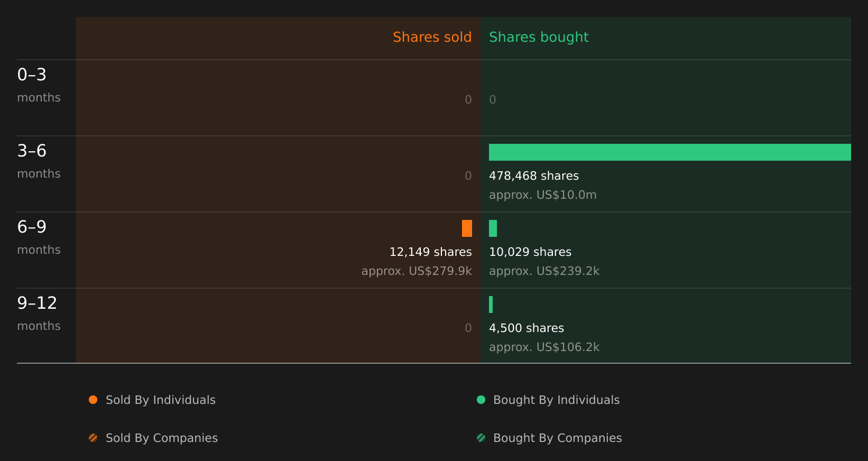This screenshot has width=868, height=461.
Task: Click the sold zero in 3–6 months row
Action: tap(468, 176)
